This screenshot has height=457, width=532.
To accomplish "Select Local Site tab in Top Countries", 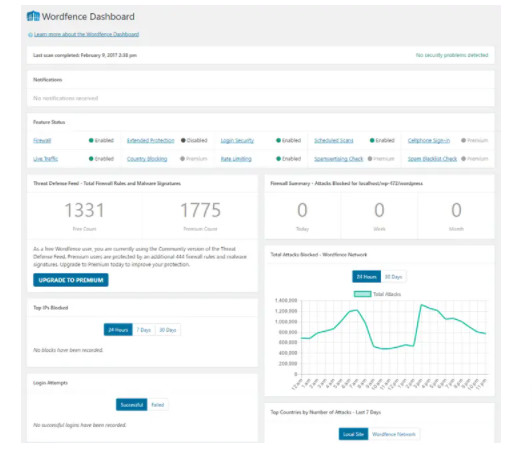I will coord(353,434).
